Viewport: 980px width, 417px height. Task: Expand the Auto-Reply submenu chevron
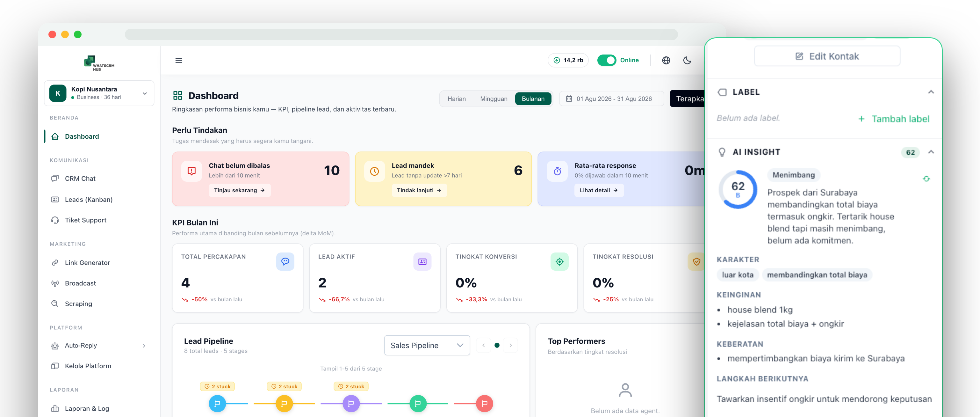coord(144,345)
